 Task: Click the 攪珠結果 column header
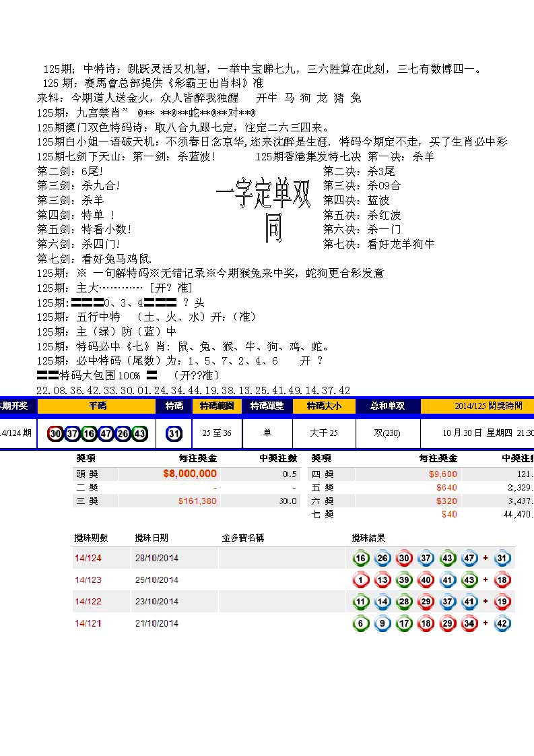click(369, 538)
